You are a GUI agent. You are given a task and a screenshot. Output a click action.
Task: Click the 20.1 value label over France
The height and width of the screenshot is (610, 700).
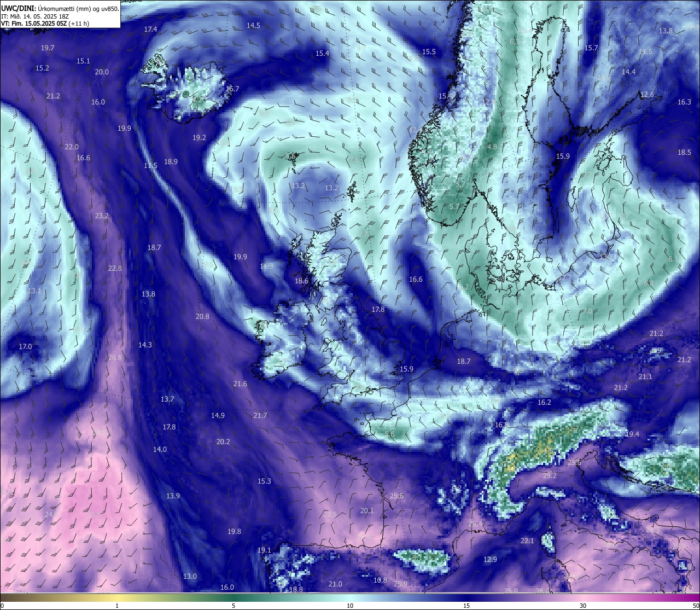(367, 511)
